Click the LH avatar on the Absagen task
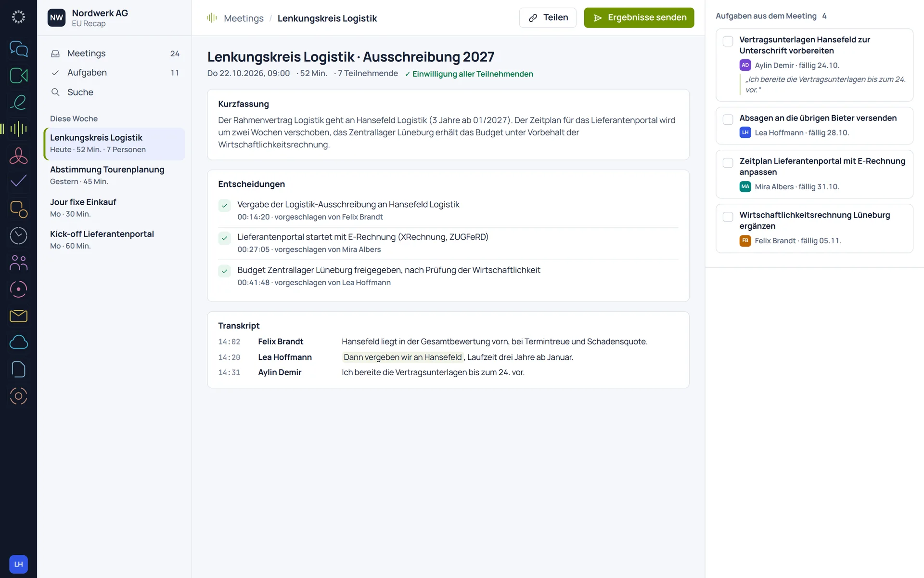Image resolution: width=924 pixels, height=578 pixels. click(x=745, y=132)
